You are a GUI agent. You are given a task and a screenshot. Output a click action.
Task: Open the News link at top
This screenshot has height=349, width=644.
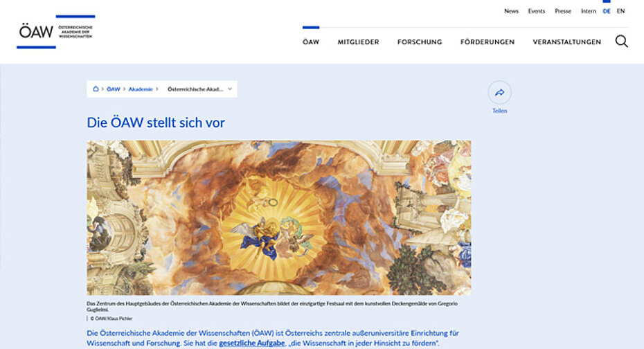511,11
